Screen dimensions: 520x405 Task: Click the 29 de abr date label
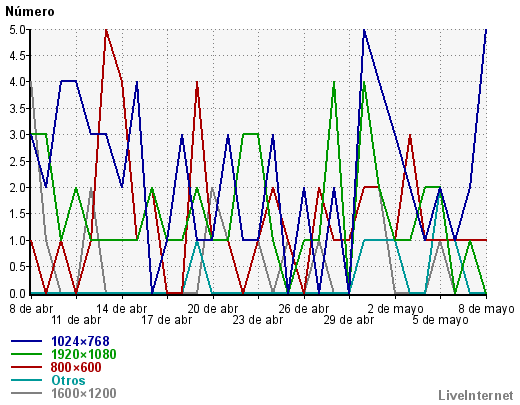(x=349, y=320)
